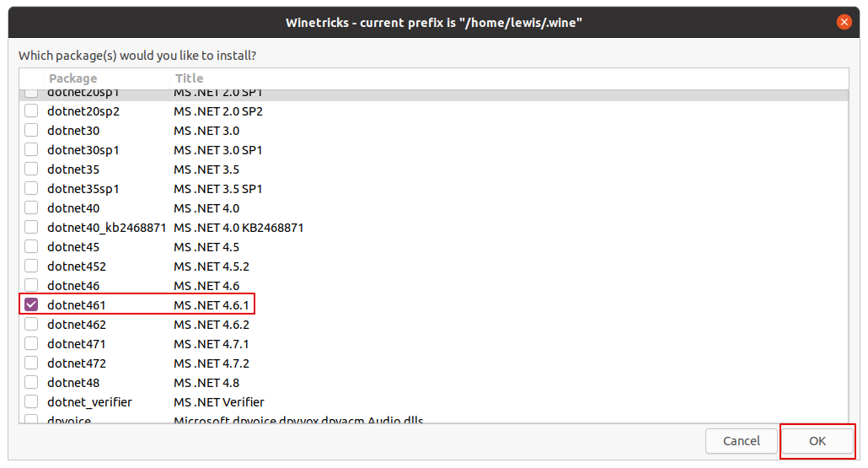
Task: Click the 'MS .NET 4.7.2' title text
Action: point(212,363)
